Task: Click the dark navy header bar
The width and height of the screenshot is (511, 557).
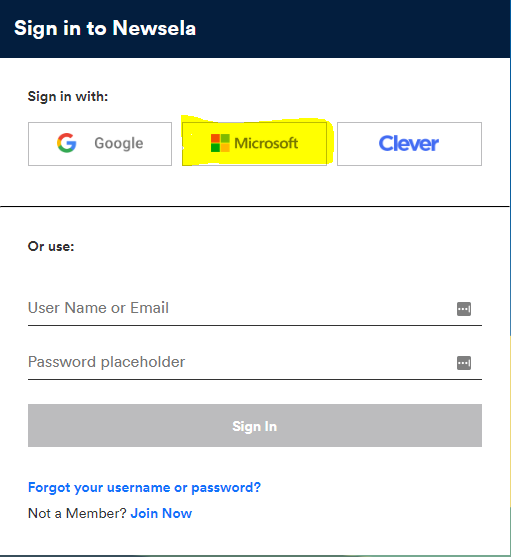Action: (x=255, y=29)
